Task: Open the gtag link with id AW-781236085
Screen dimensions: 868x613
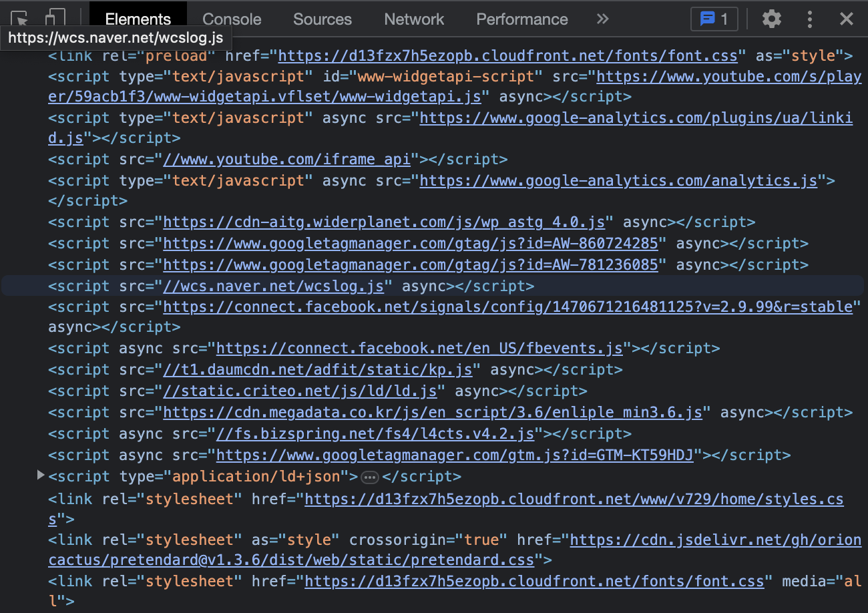Action: coord(411,265)
